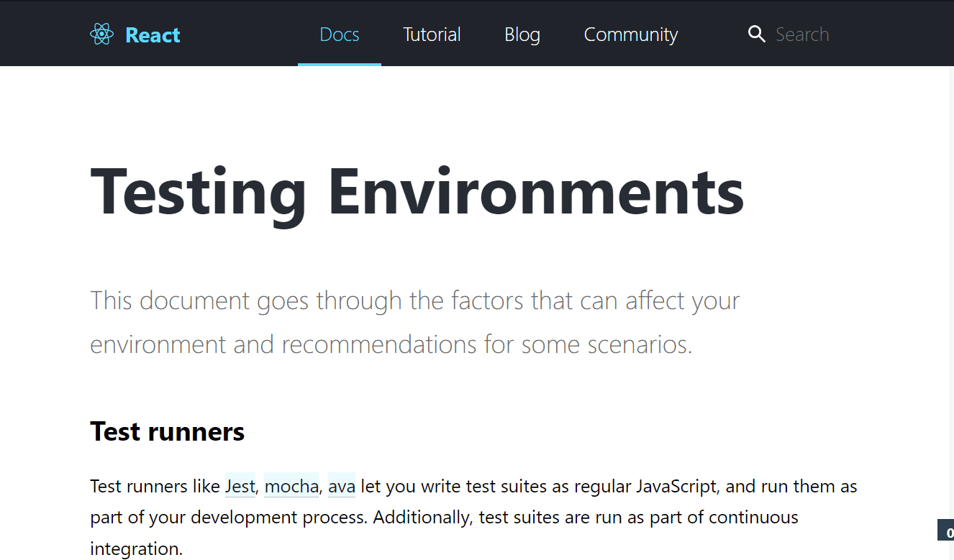This screenshot has width=954, height=560.
Task: Open the ava test runner link
Action: click(342, 486)
